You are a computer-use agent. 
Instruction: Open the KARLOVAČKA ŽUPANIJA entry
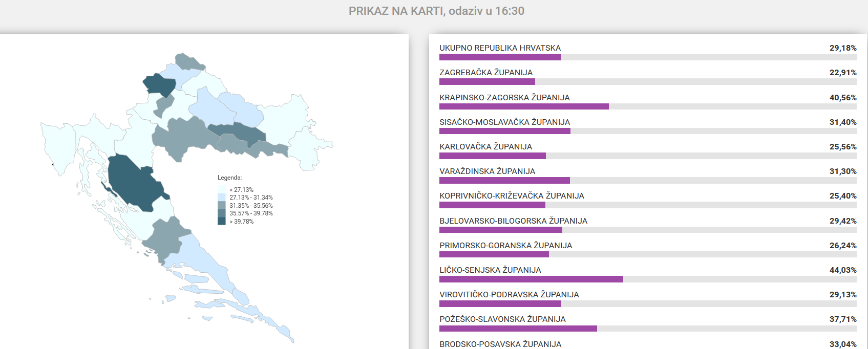coord(485,147)
